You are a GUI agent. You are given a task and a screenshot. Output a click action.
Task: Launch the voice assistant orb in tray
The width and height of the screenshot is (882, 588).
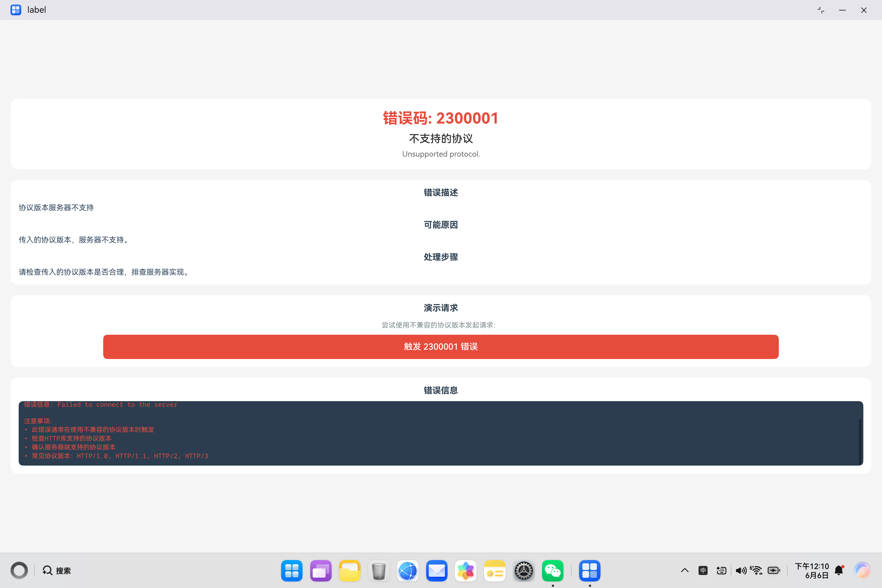click(862, 570)
